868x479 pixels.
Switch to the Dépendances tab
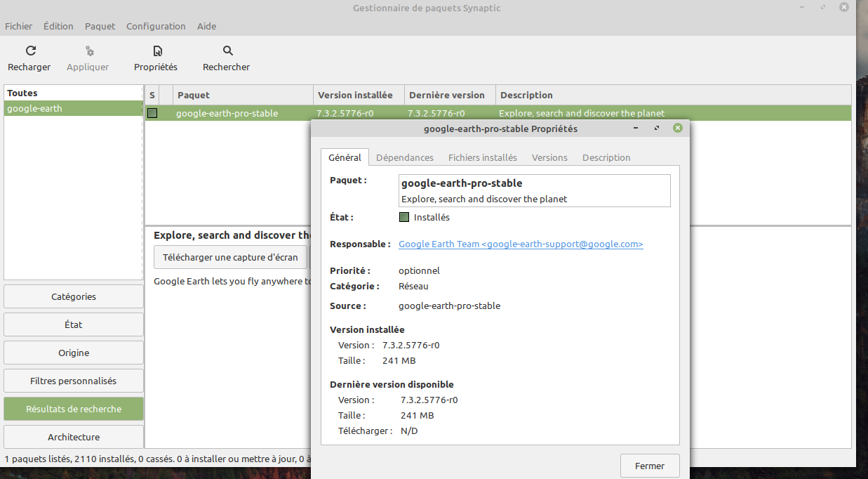tap(405, 157)
